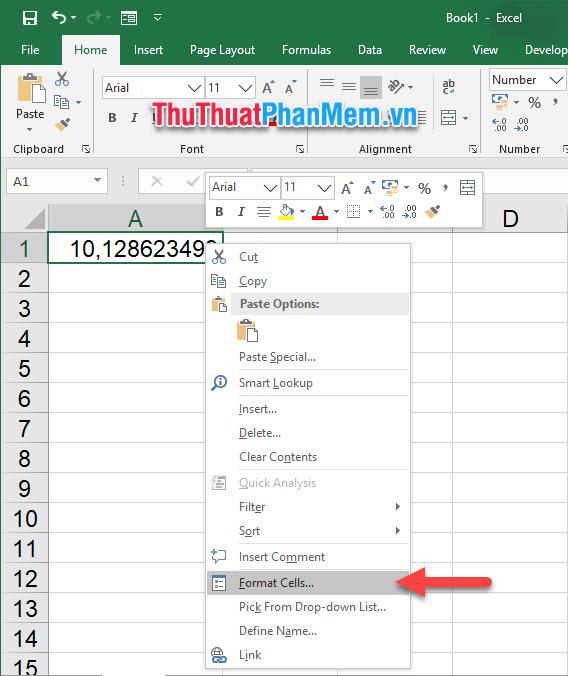Open Customize Quick Access Toolbar dropdown
Viewport: 568px width, 676px height.
(x=157, y=18)
